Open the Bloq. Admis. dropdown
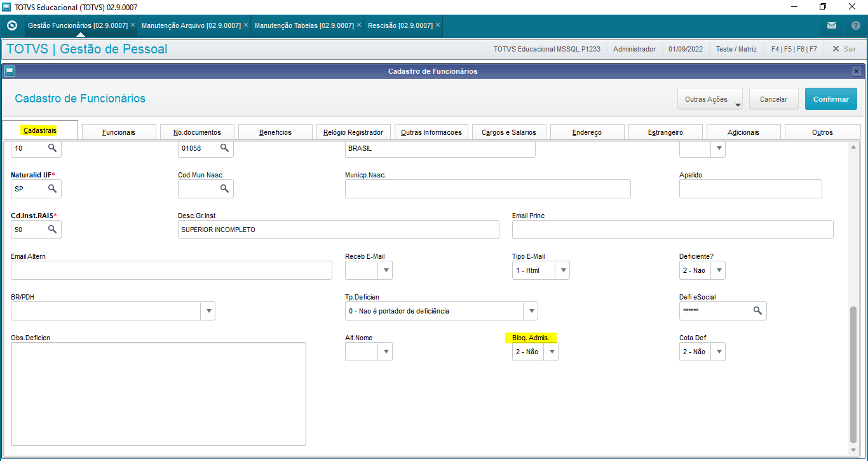This screenshot has height=461, width=868. pyautogui.click(x=552, y=352)
